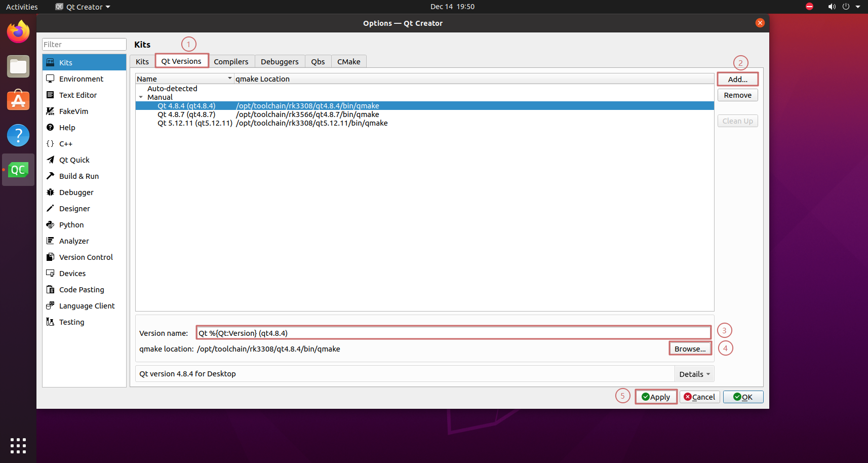Open Debugger settings via the bug icon
Viewport: 868px width, 463px height.
coord(50,192)
